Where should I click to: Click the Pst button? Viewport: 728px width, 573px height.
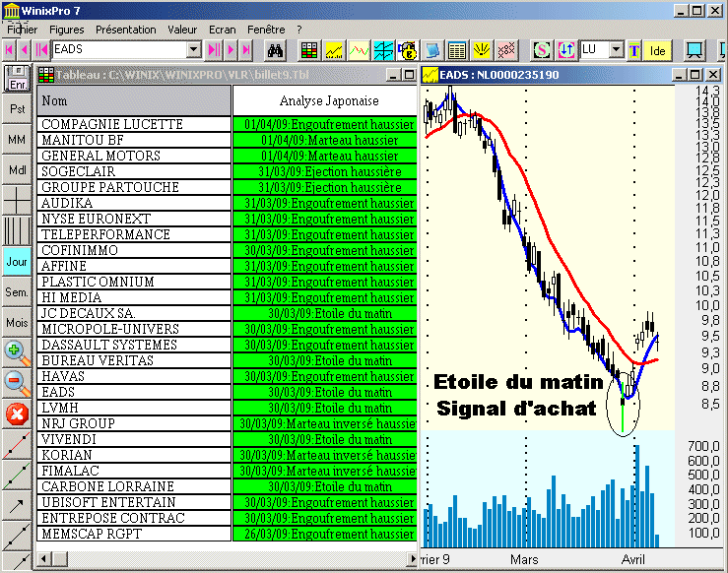click(x=17, y=108)
